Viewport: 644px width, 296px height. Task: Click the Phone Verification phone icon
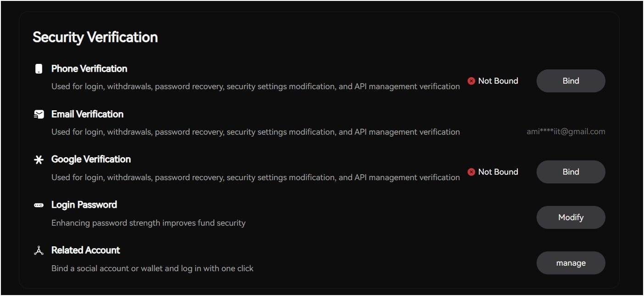39,69
